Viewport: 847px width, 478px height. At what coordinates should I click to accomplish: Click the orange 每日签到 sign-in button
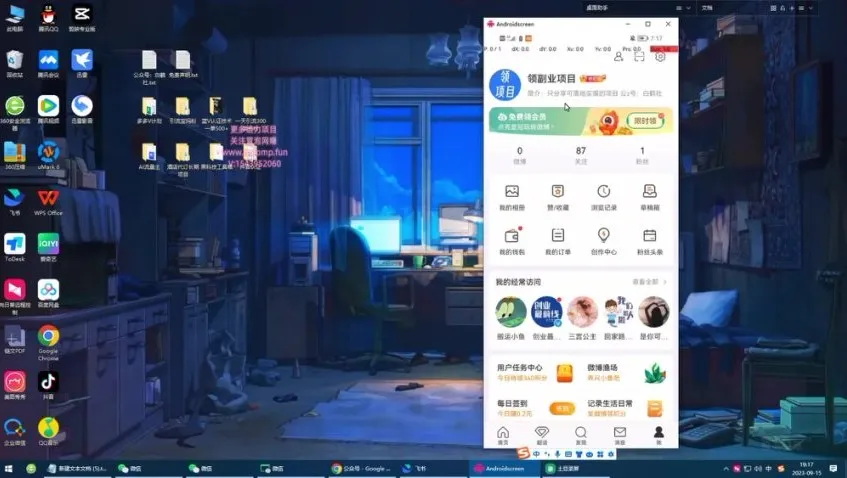(x=563, y=408)
